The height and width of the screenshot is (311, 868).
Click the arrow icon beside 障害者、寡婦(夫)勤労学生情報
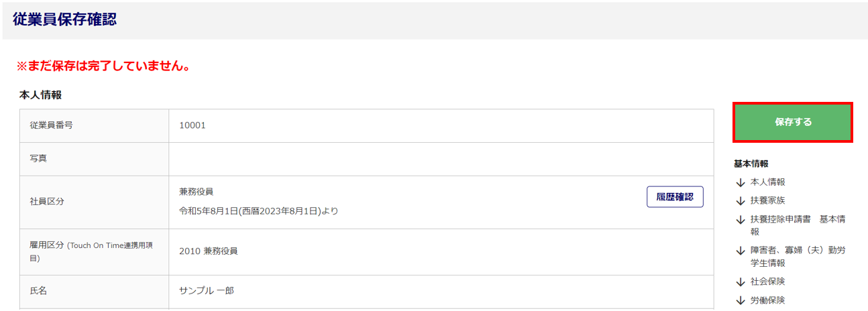pyautogui.click(x=741, y=251)
